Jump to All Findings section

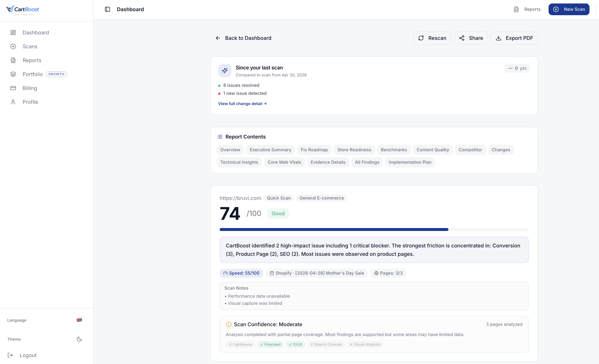367,162
